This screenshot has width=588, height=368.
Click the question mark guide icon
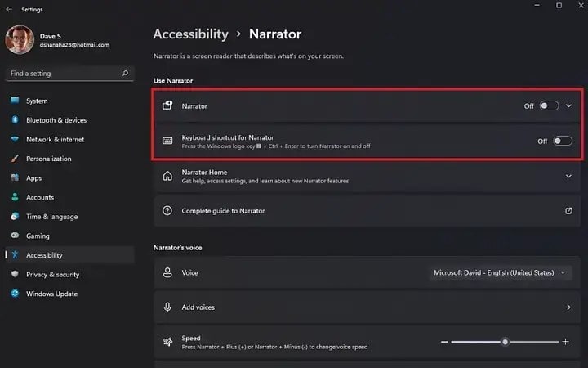[x=167, y=211]
